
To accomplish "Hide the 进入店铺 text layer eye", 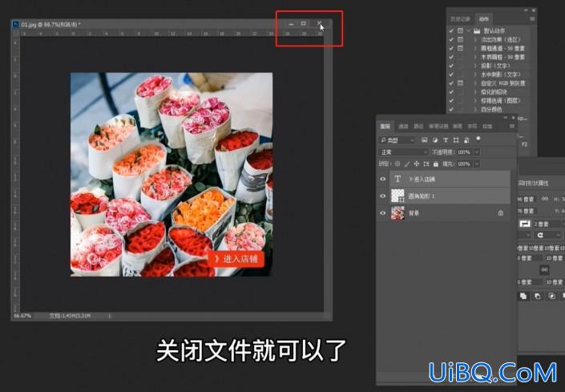I will (382, 179).
